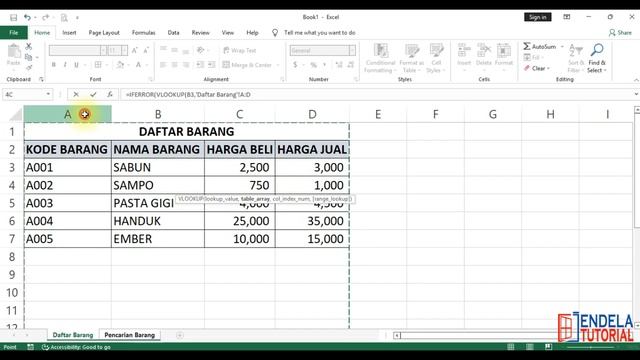Click the Clear eraser button
The image size is (640, 360).
tap(537, 68)
